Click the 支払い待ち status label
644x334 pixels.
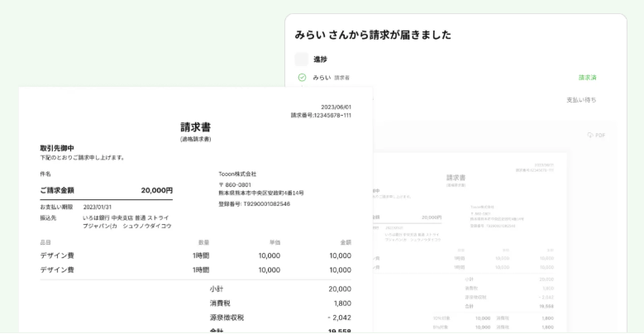[581, 100]
